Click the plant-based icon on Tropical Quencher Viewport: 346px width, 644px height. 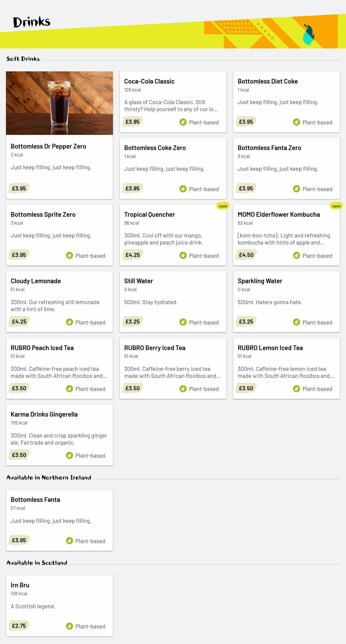[183, 256]
